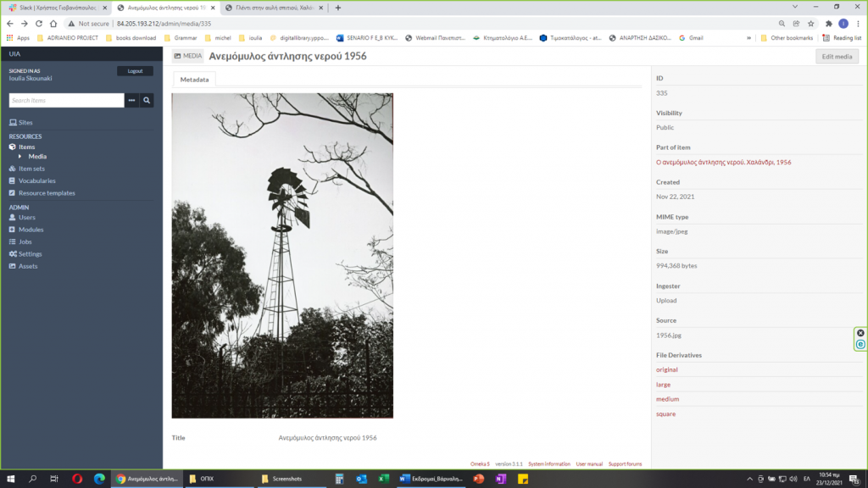Open the square file derivative link
The image size is (868, 488).
click(666, 414)
